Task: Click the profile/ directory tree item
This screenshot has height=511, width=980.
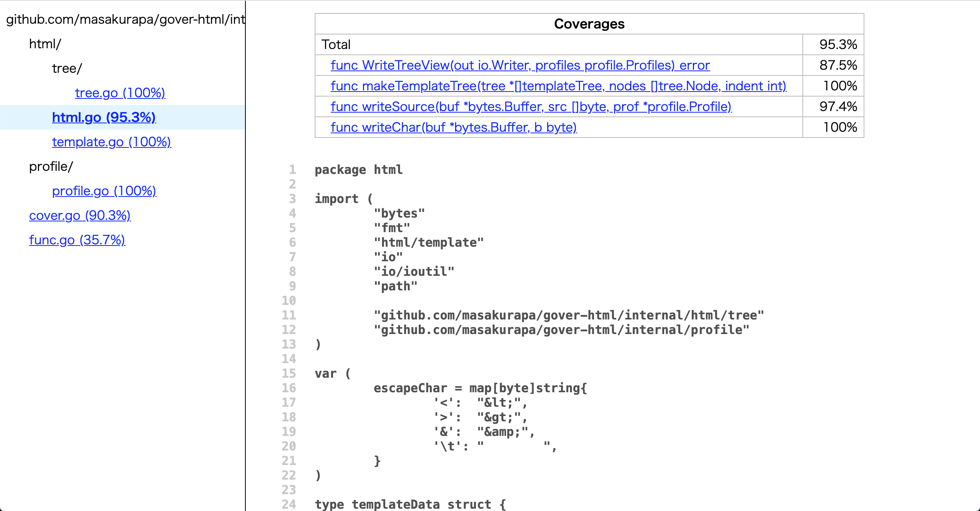Action: [51, 167]
